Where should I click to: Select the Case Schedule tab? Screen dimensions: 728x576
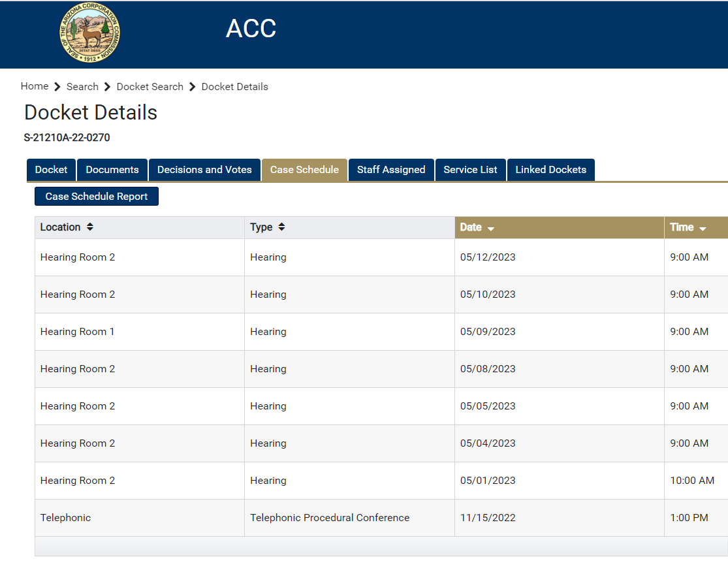point(304,170)
